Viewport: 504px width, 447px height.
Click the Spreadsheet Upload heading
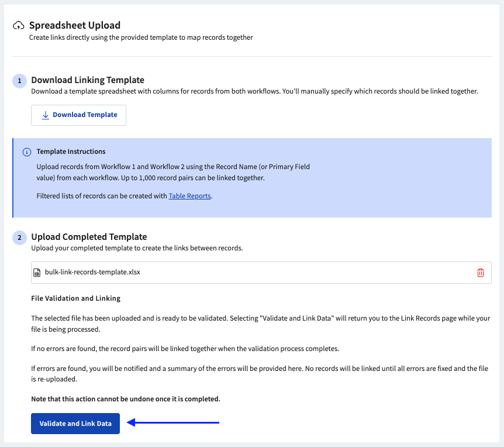(75, 26)
